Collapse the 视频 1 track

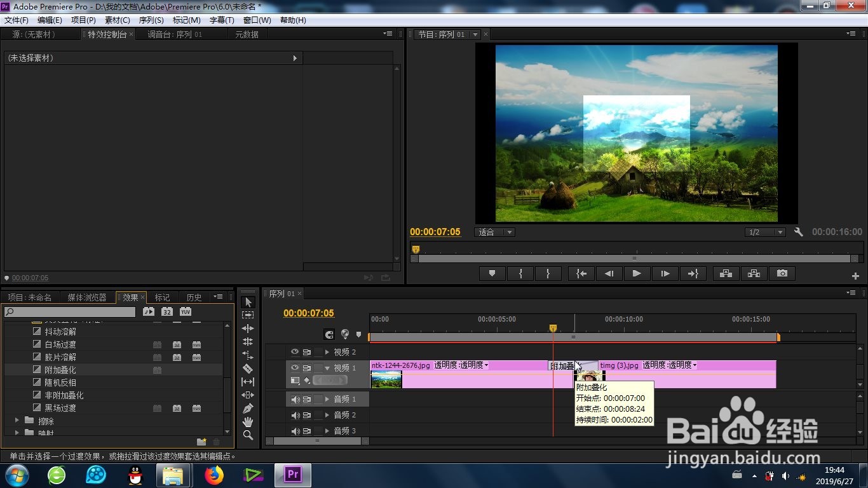[x=328, y=367]
